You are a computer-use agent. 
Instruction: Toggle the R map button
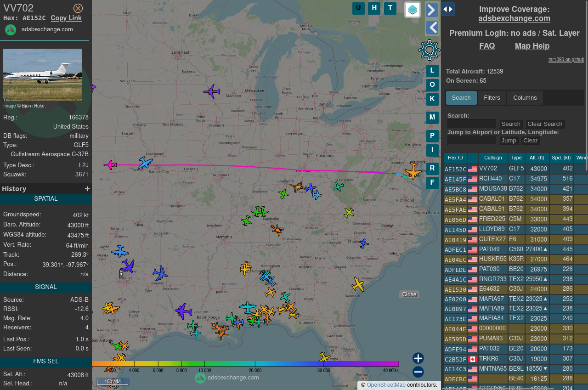(432, 169)
